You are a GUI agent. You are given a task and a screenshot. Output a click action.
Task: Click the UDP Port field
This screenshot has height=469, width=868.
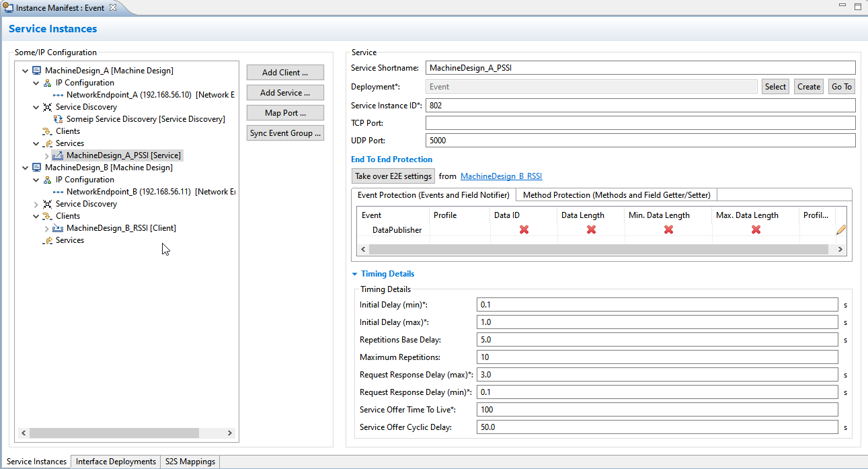(x=641, y=141)
